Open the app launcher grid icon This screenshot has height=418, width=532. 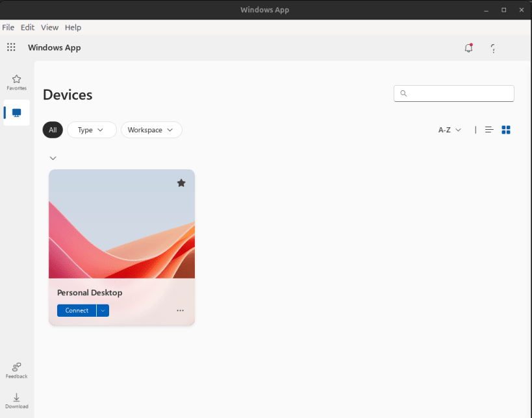11,47
